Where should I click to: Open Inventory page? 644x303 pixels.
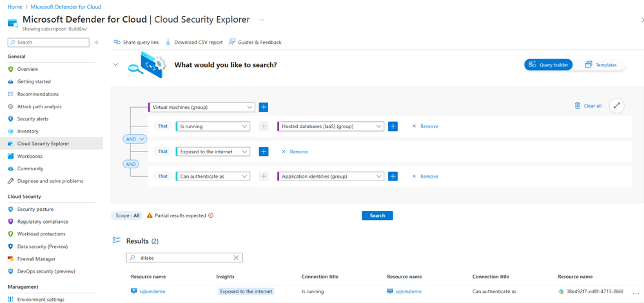(28, 132)
